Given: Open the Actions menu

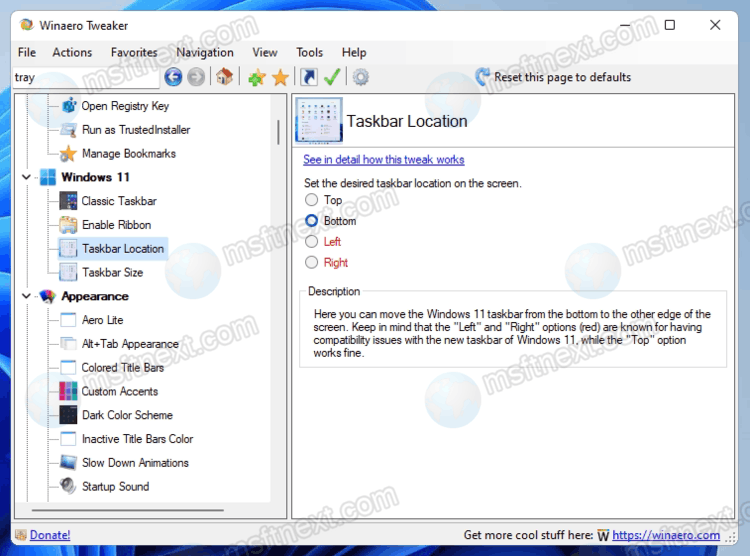Looking at the screenshot, I should (72, 52).
